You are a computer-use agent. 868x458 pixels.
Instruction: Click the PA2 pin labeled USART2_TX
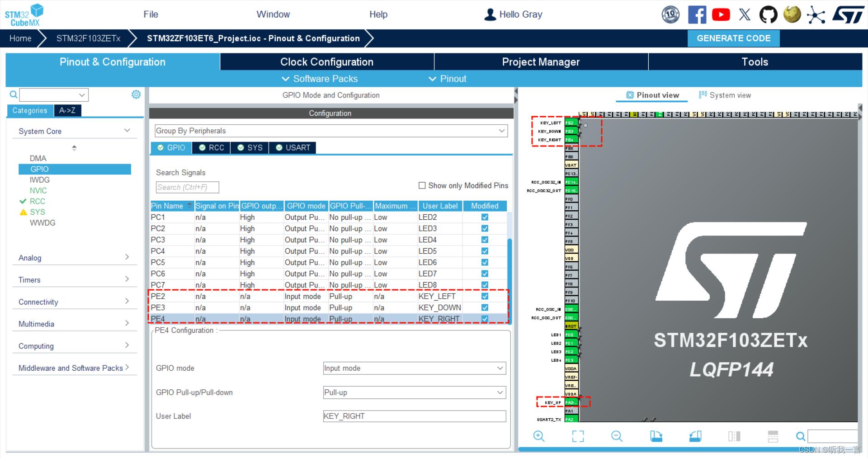(x=571, y=420)
